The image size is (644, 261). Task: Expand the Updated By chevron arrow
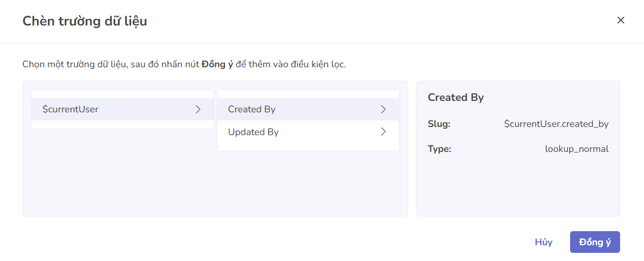(383, 132)
